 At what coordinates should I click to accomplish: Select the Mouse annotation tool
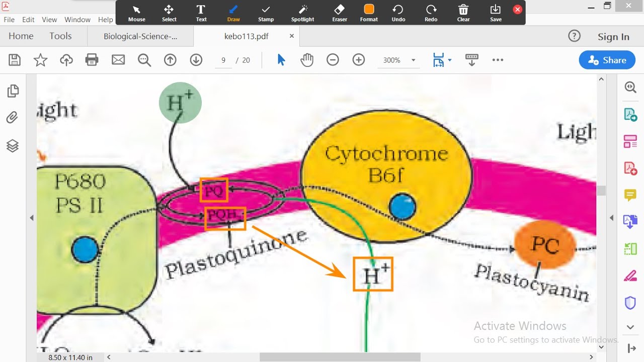click(x=136, y=13)
